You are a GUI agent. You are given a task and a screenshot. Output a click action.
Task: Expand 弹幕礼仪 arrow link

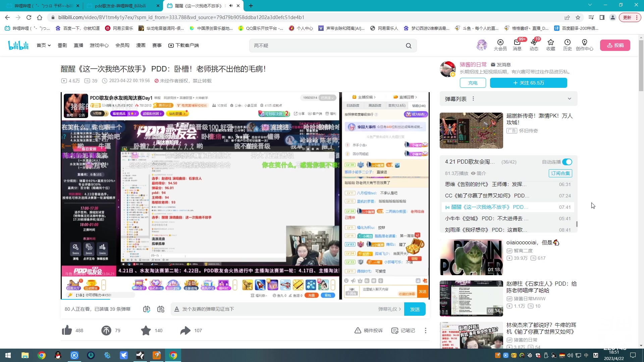pyautogui.click(x=389, y=309)
